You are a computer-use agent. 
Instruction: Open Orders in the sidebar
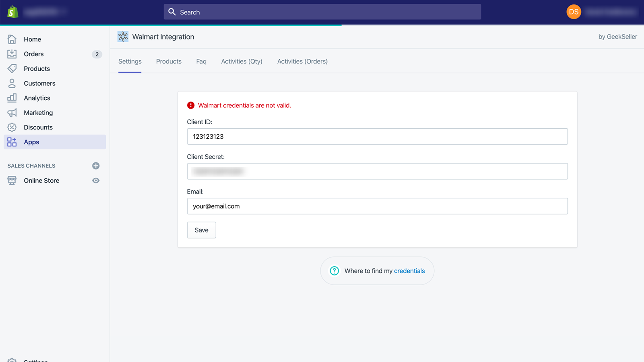33,54
